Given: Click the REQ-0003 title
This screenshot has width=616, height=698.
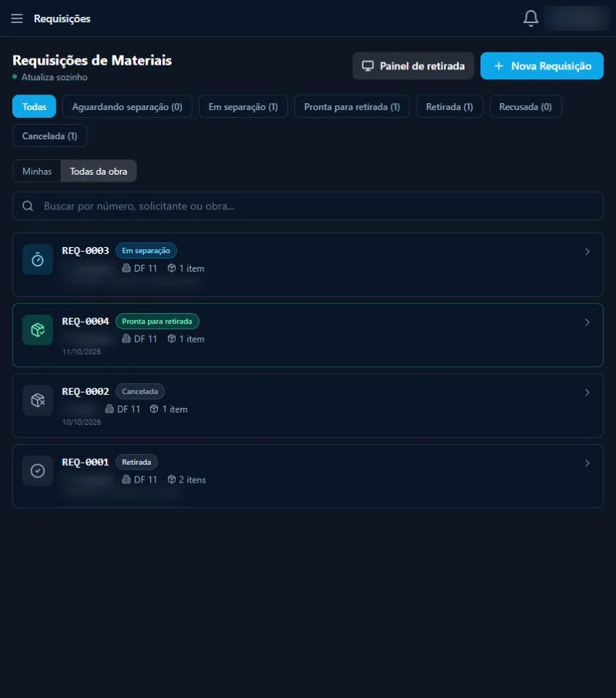Looking at the screenshot, I should coord(85,251).
